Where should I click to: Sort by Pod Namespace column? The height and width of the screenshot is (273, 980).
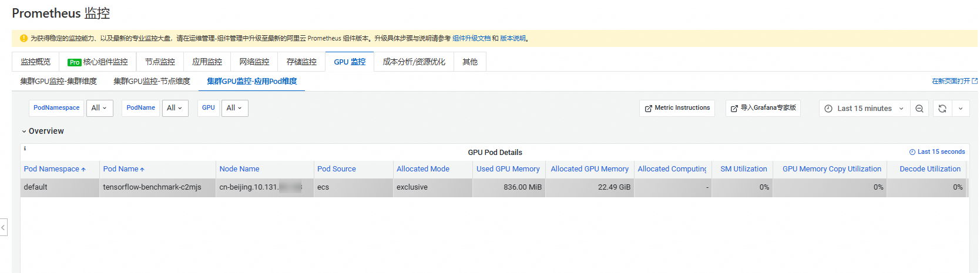click(x=55, y=169)
